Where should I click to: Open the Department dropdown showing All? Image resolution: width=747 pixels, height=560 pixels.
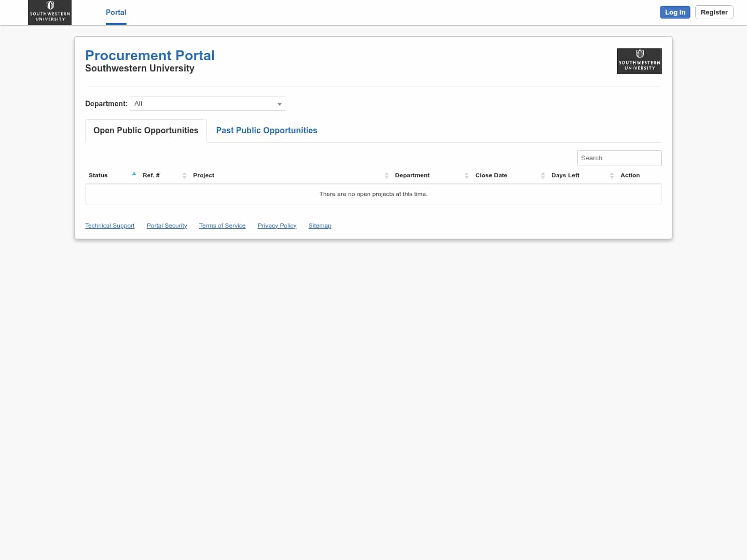point(207,103)
